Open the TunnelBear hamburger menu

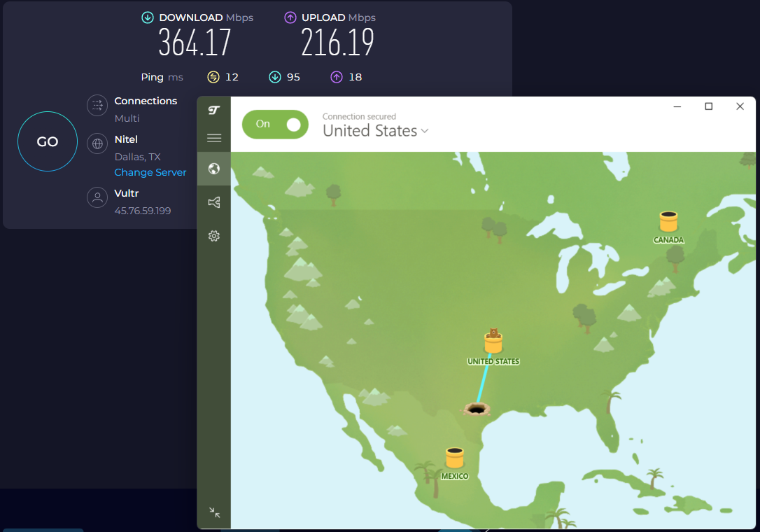pyautogui.click(x=213, y=138)
